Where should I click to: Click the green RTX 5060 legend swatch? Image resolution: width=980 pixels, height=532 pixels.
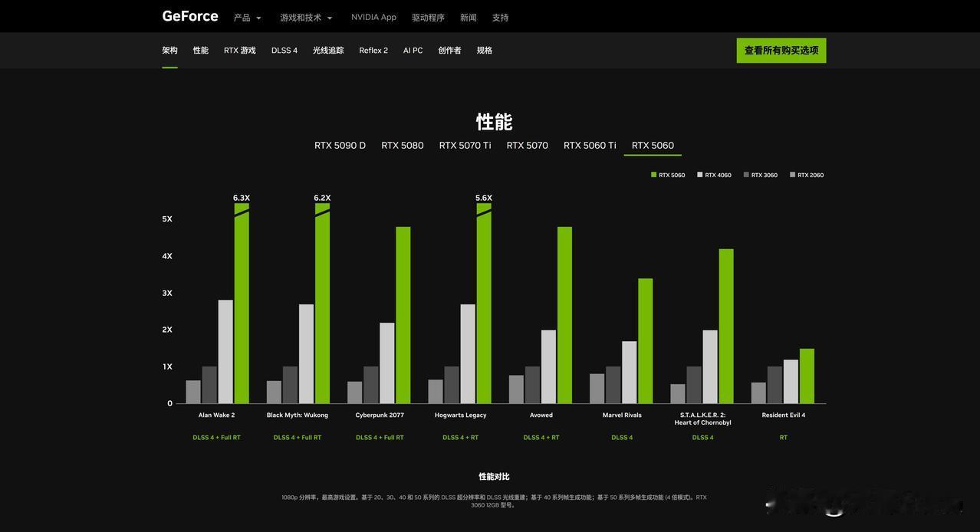pyautogui.click(x=654, y=175)
